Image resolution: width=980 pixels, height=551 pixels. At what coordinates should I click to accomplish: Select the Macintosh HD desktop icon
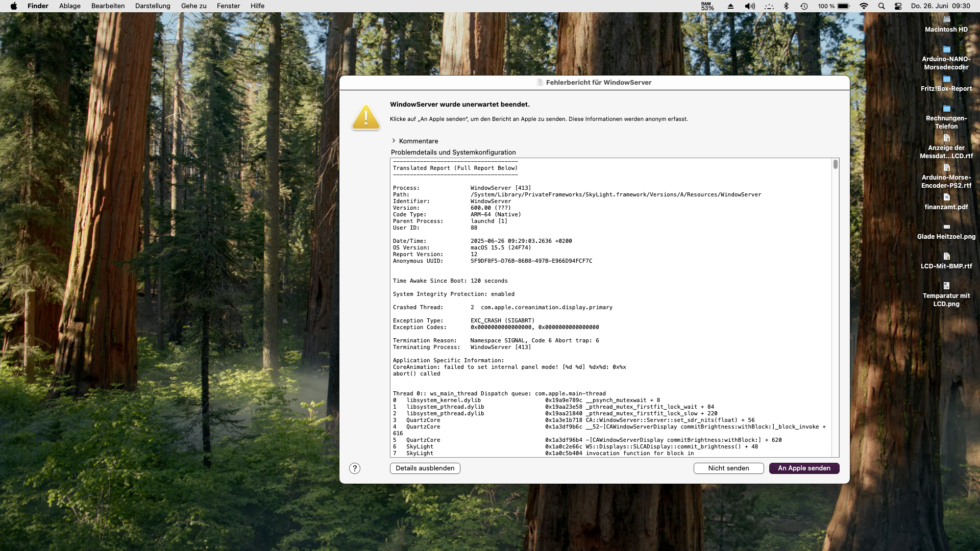[946, 20]
